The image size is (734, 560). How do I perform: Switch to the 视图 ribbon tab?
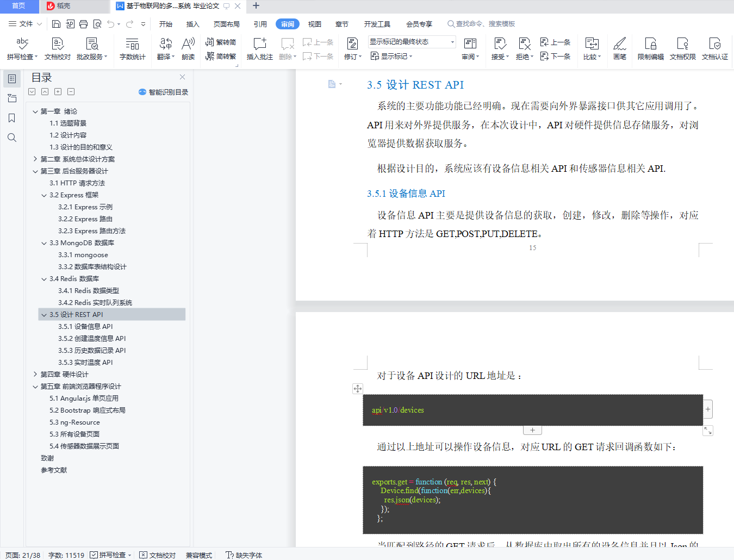coord(315,24)
